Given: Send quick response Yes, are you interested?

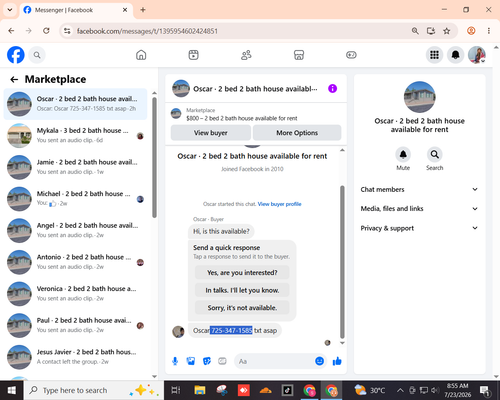Looking at the screenshot, I should (x=242, y=273).
